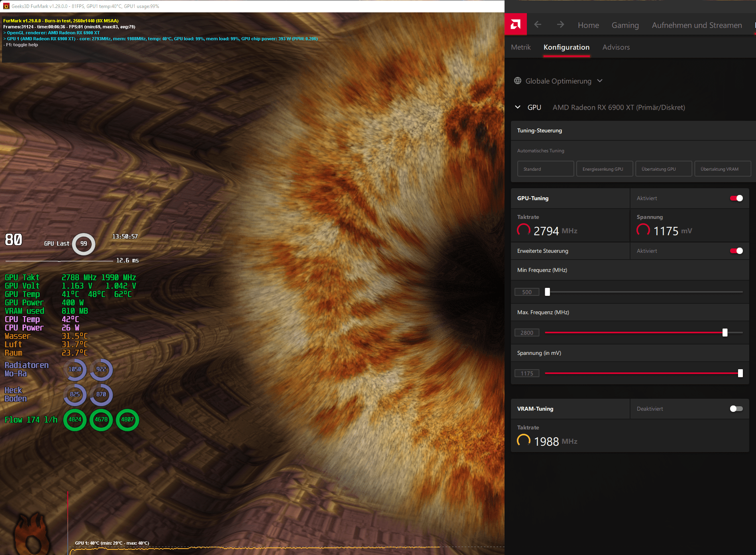Collapse the GPU section chevron
The image size is (756, 555).
coord(518,107)
